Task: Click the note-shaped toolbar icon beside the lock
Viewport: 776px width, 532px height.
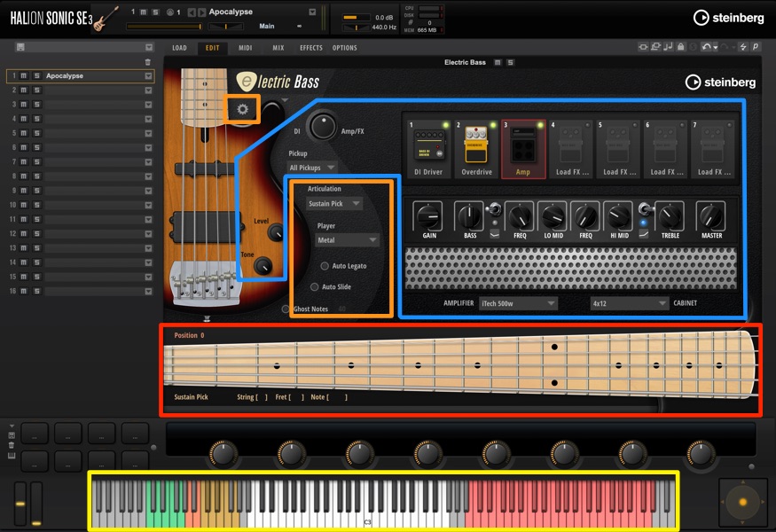Action: point(668,46)
